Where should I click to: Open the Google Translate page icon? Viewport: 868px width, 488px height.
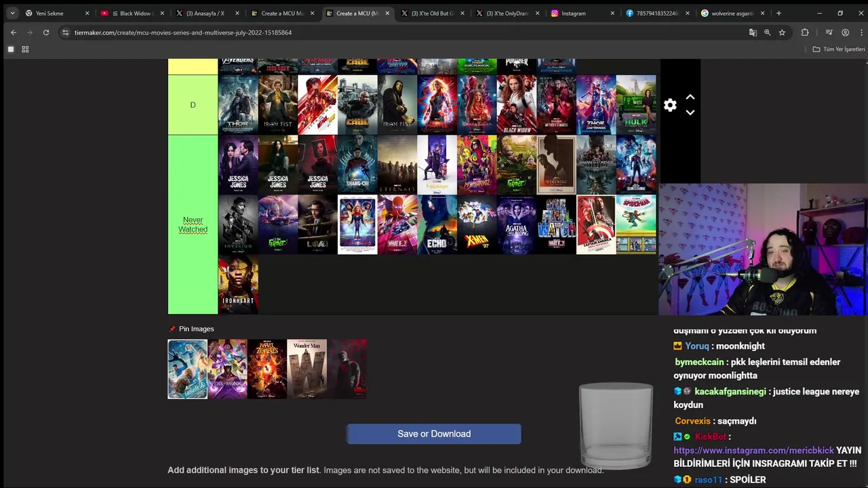[x=753, y=33]
